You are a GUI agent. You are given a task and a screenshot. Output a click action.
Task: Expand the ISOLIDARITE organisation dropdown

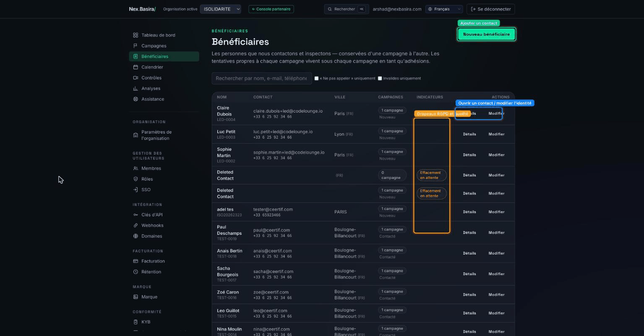220,9
